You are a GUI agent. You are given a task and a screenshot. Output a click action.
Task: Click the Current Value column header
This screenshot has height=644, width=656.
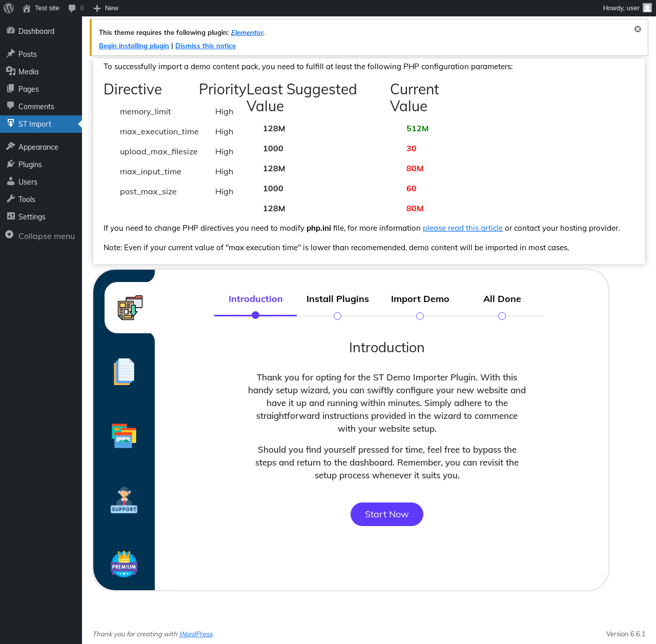click(415, 98)
